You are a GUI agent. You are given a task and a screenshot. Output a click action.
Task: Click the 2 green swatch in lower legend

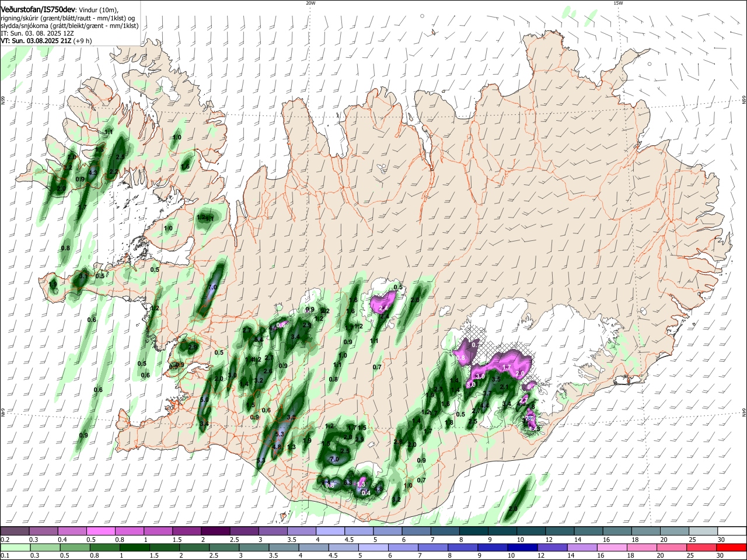194,547
